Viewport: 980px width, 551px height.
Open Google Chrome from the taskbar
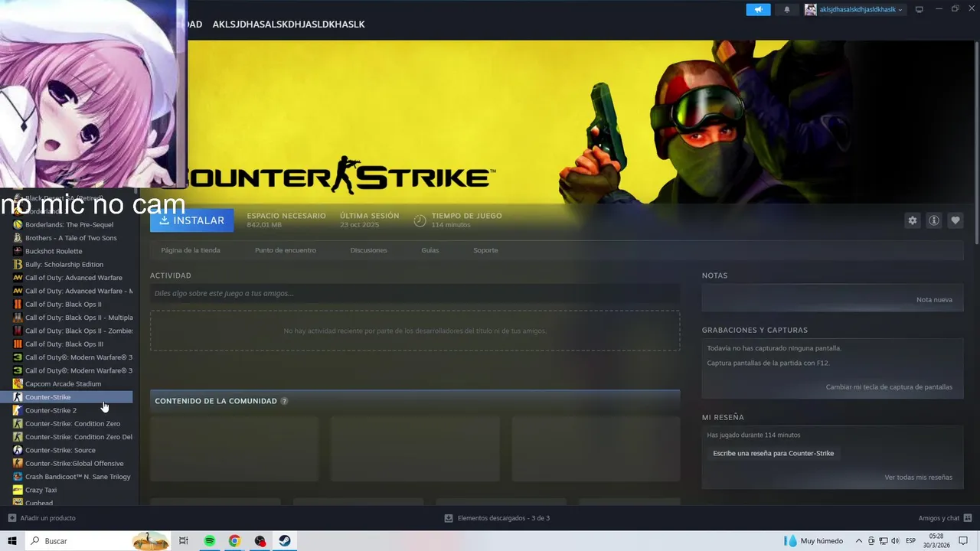234,541
